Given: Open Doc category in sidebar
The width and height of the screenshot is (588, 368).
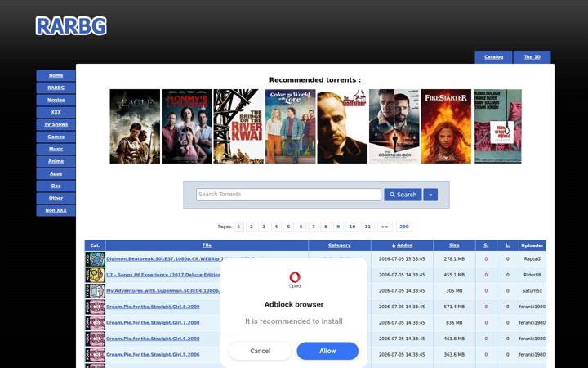Looking at the screenshot, I should 56,186.
